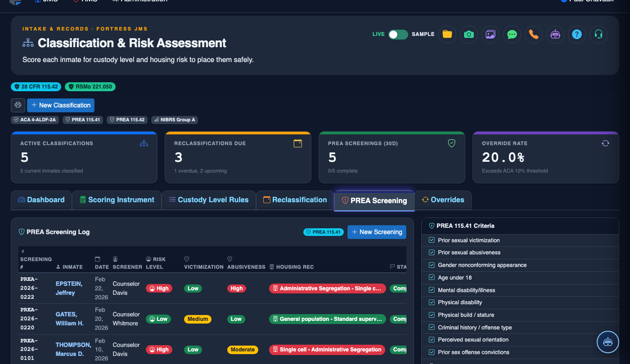The image size is (630, 364).
Task: Click the blue help question mark icon
Action: click(x=577, y=35)
